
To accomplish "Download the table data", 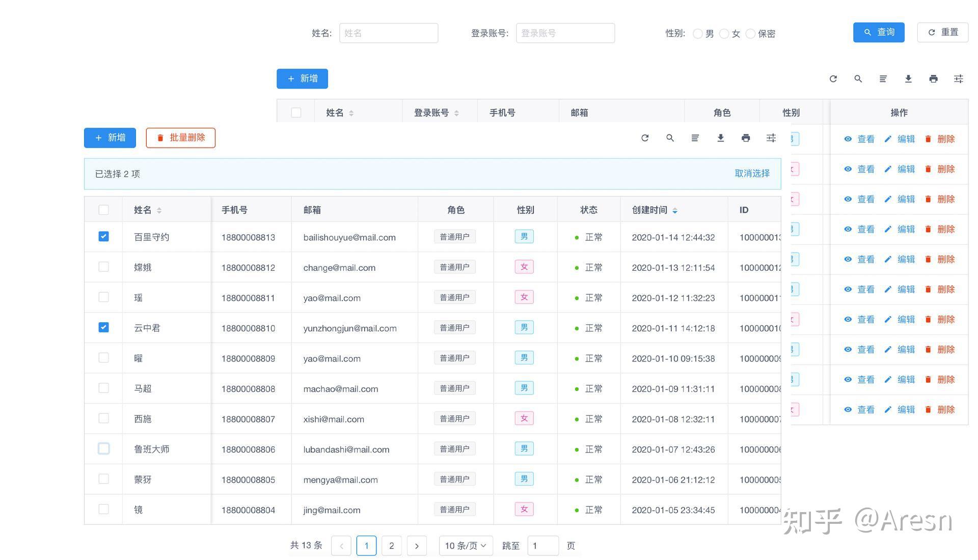I will pos(720,137).
